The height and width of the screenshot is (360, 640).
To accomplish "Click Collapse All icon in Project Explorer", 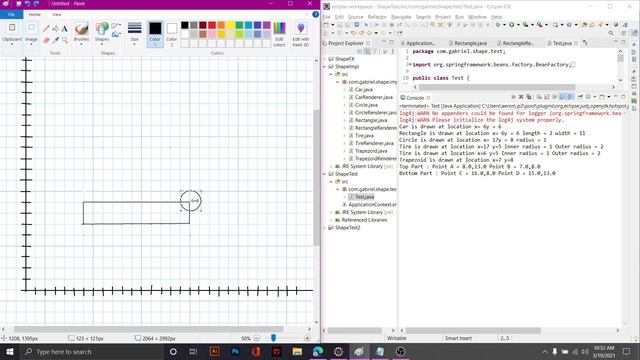I will click(x=360, y=51).
